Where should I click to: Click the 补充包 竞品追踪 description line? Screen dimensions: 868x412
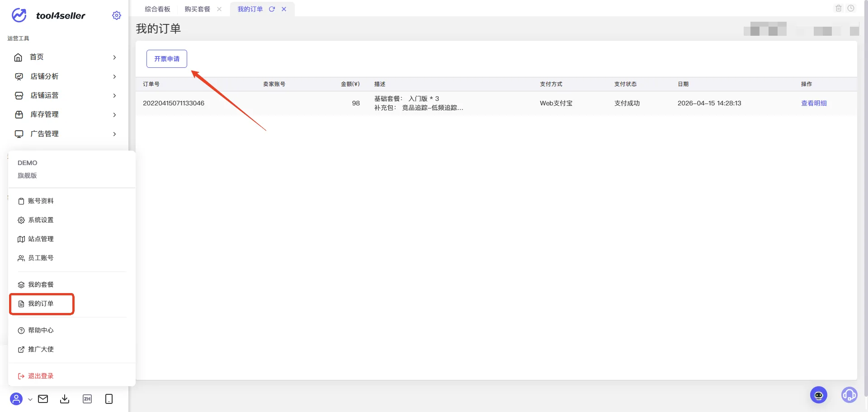pos(419,108)
